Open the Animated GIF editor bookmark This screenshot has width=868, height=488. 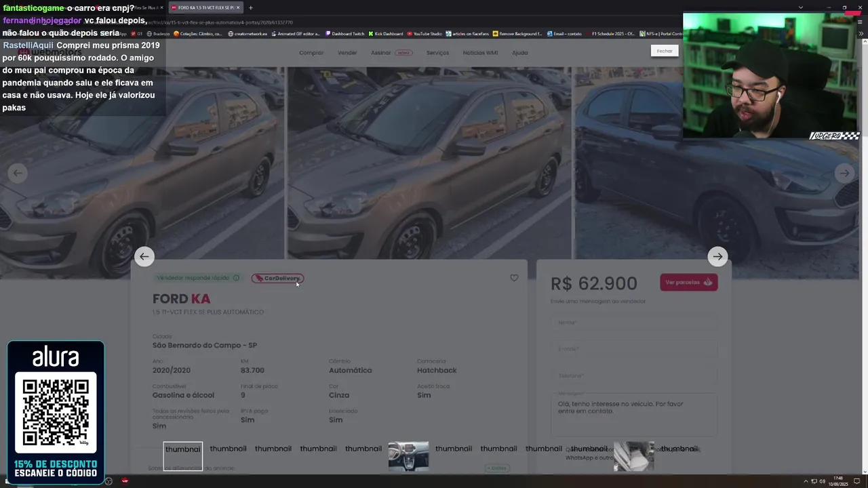[x=296, y=33]
